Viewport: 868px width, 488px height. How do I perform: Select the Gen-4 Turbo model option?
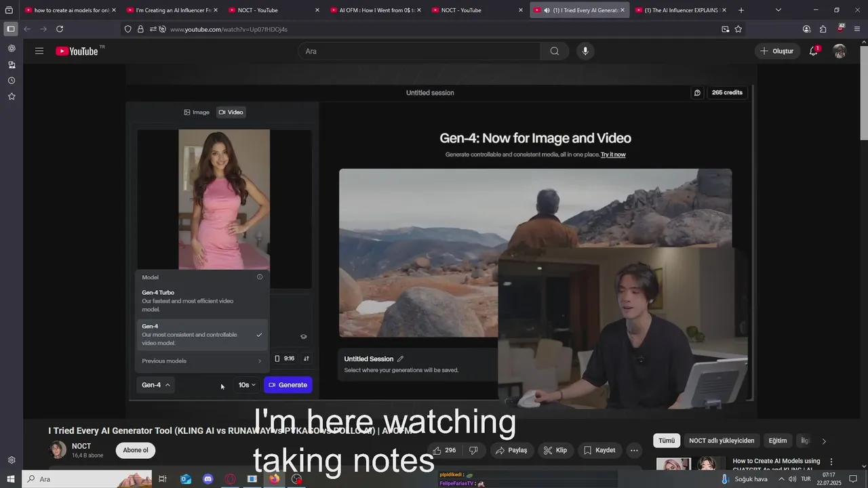point(202,301)
